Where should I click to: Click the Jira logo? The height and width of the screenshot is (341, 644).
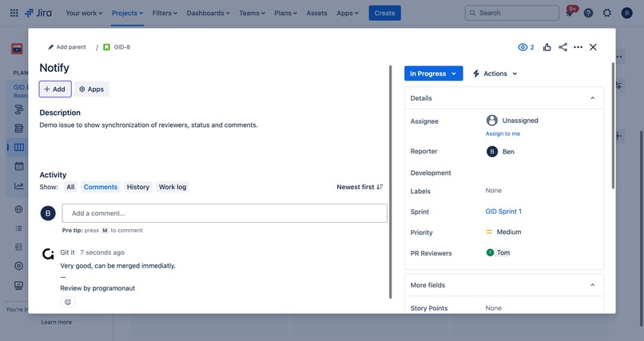pos(38,13)
